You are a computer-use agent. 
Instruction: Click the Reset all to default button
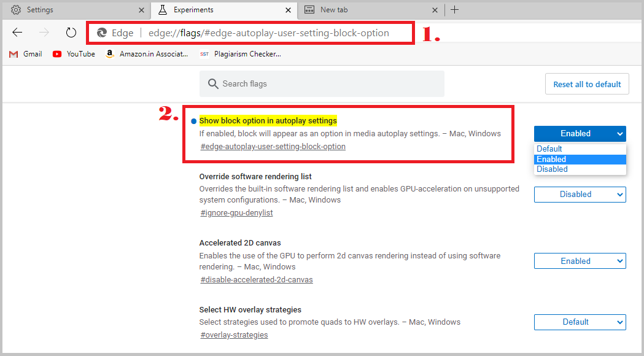[x=586, y=83]
